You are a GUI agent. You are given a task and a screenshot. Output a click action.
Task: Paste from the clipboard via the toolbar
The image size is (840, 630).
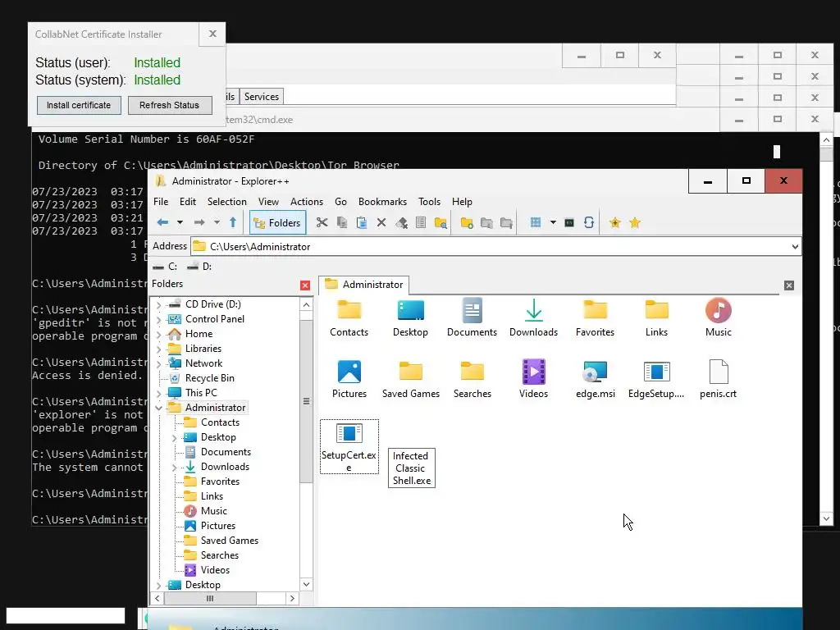(x=362, y=222)
